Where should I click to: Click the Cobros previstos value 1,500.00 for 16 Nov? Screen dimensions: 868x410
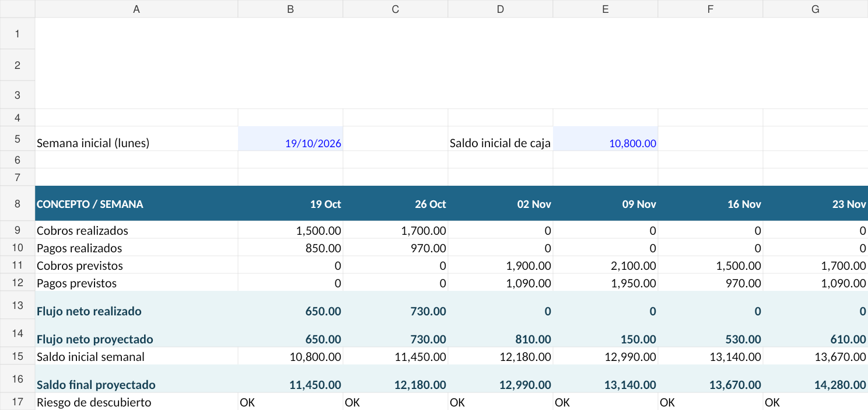710,265
